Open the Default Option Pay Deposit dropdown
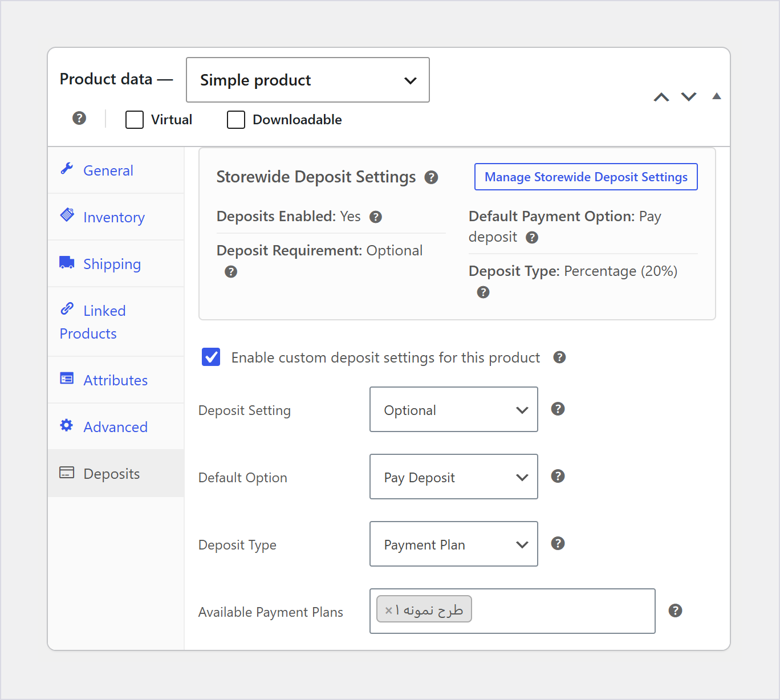The image size is (780, 700). (454, 477)
